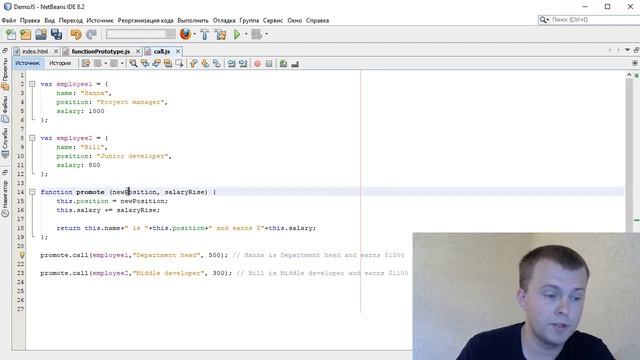Viewport: 640px width, 360px height.
Task: Click the New Project toolbar icon
Action: [26, 34]
